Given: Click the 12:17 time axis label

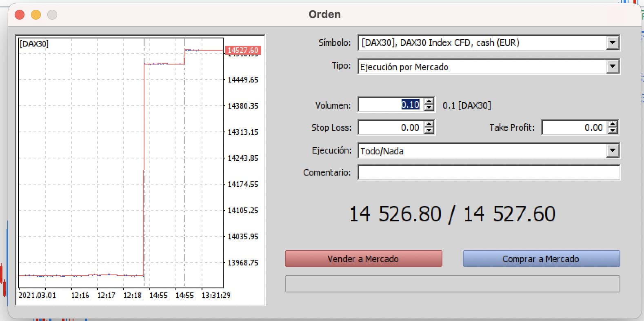Looking at the screenshot, I should click(x=106, y=295).
